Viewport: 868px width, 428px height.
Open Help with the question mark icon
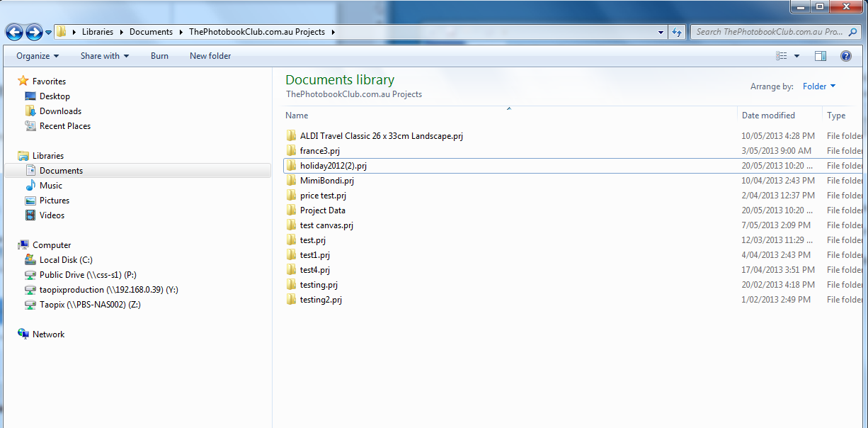click(845, 56)
